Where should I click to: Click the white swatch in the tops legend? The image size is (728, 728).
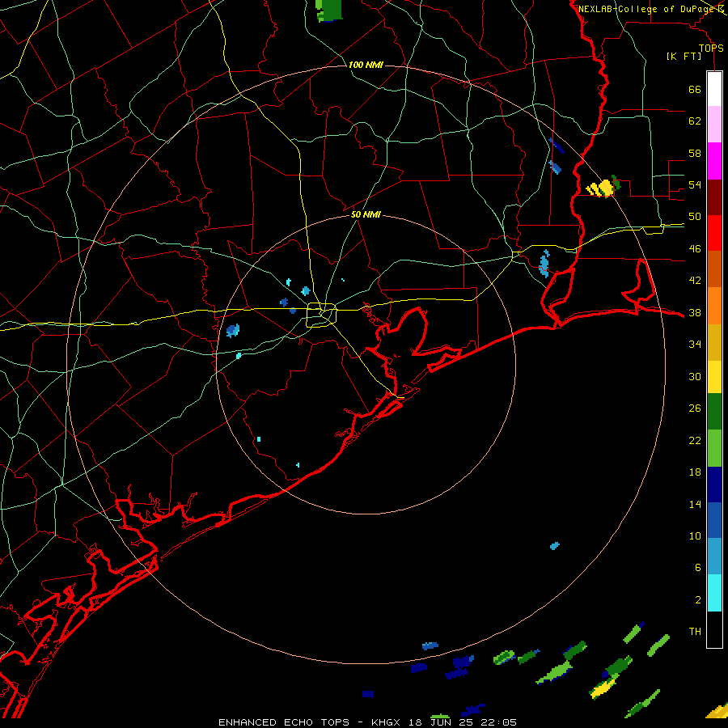tap(714, 89)
